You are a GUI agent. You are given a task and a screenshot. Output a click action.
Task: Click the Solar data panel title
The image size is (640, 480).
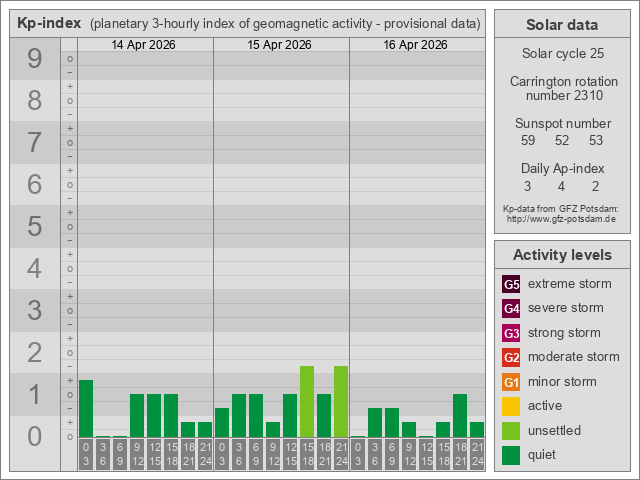[x=561, y=25]
